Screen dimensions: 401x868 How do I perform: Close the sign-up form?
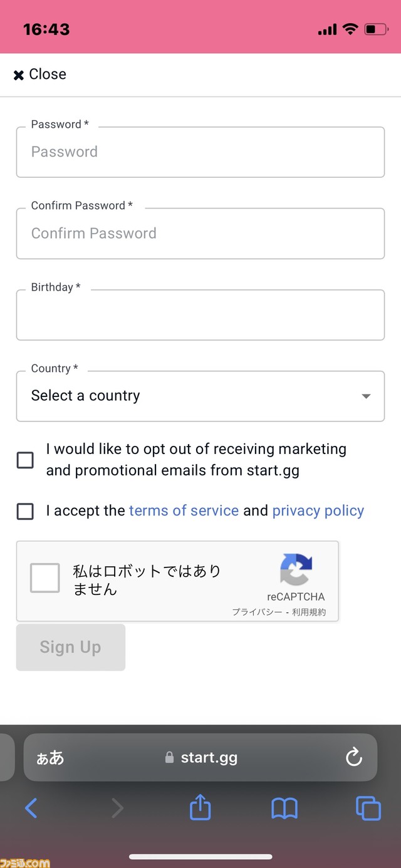pyautogui.click(x=39, y=75)
